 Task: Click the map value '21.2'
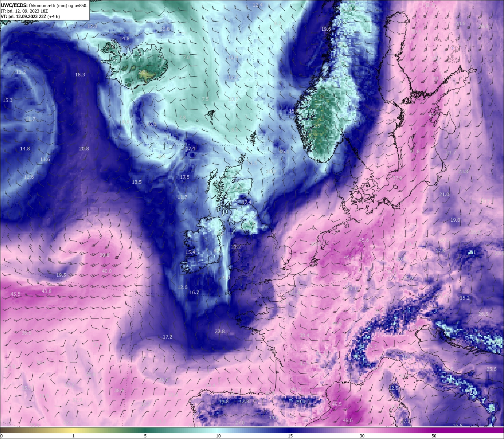[236, 247]
